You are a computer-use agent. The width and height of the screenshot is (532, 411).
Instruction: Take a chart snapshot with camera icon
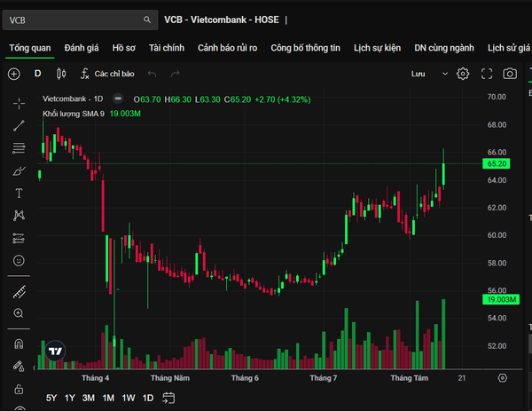tap(510, 74)
